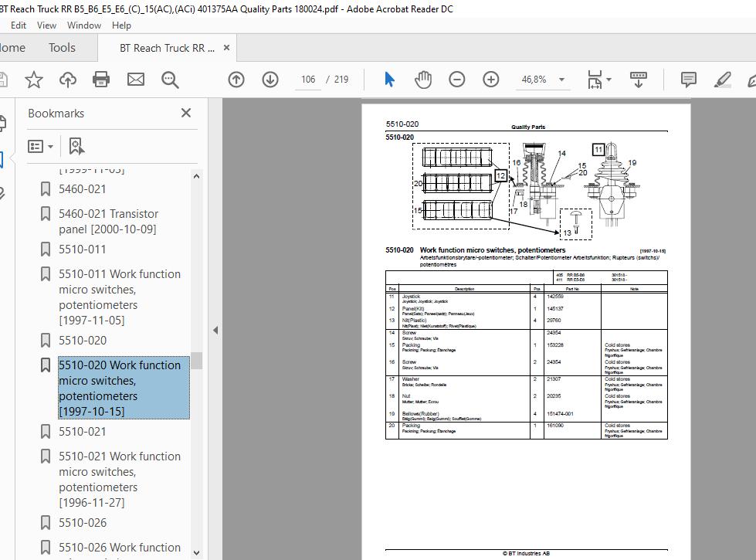Zoom out with minus button
The width and height of the screenshot is (756, 560).
(x=456, y=80)
